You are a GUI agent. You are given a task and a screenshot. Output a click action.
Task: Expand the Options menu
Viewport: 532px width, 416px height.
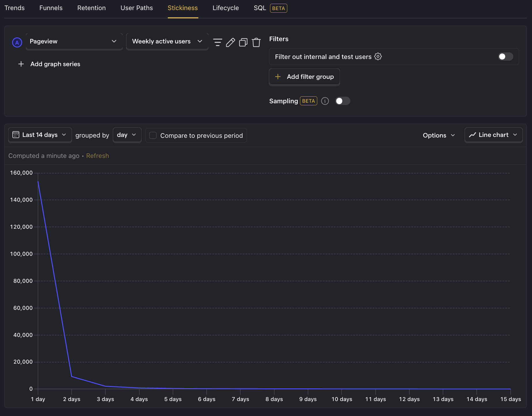coord(439,135)
